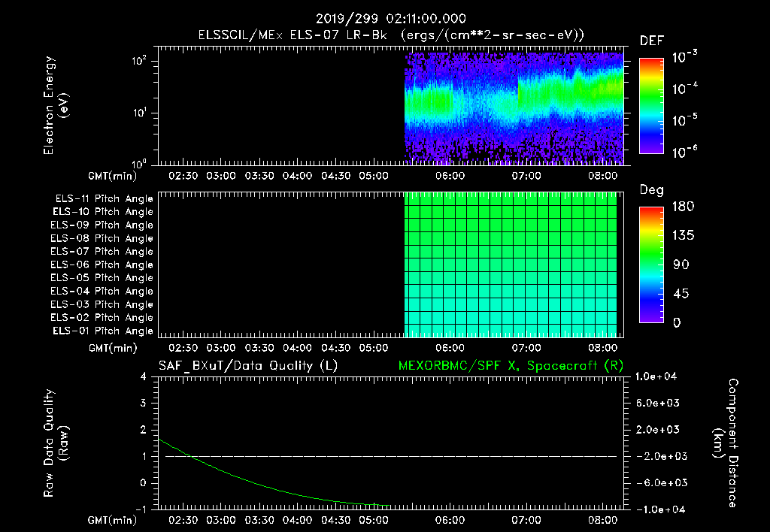
Task: Click the green pitch angle grid plot
Action: (511, 264)
